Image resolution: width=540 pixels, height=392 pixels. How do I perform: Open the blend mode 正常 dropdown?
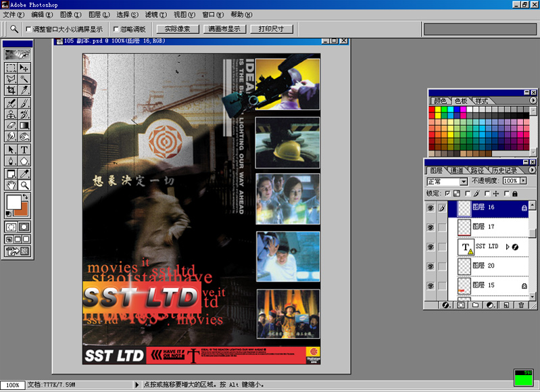pos(464,181)
